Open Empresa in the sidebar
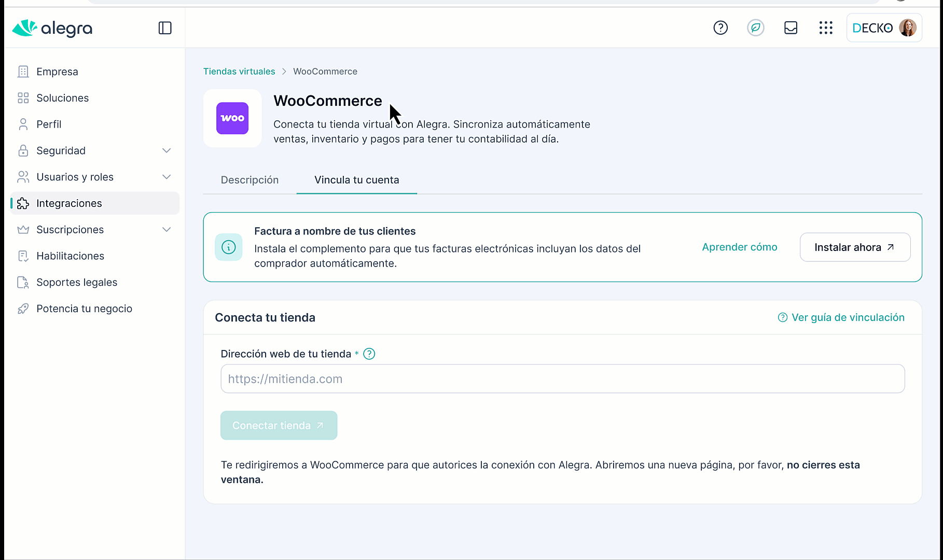Viewport: 943px width, 560px height. coord(95,72)
